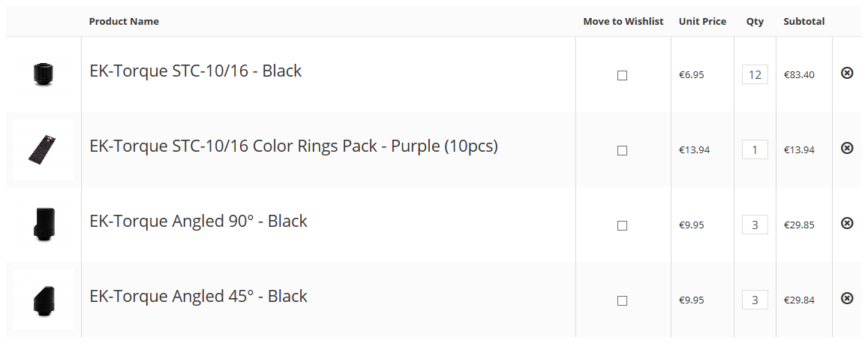Mark Angled 45° Black for wishlist
This screenshot has height=344, width=868.
(622, 300)
